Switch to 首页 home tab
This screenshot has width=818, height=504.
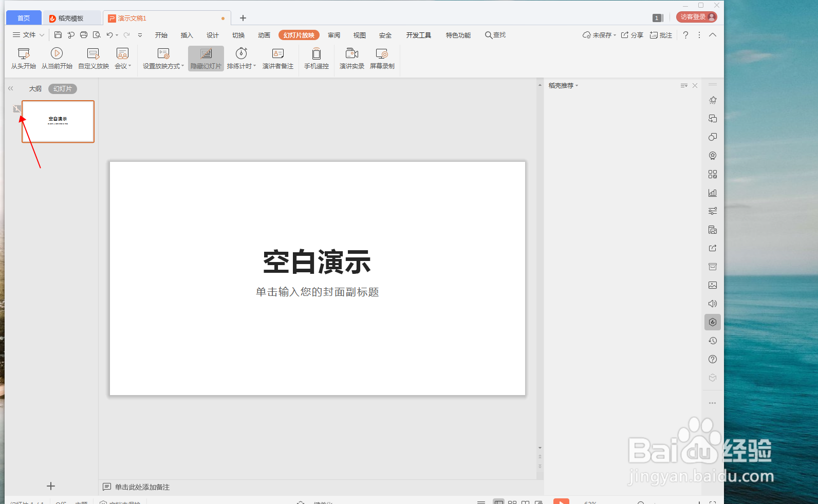pos(24,18)
